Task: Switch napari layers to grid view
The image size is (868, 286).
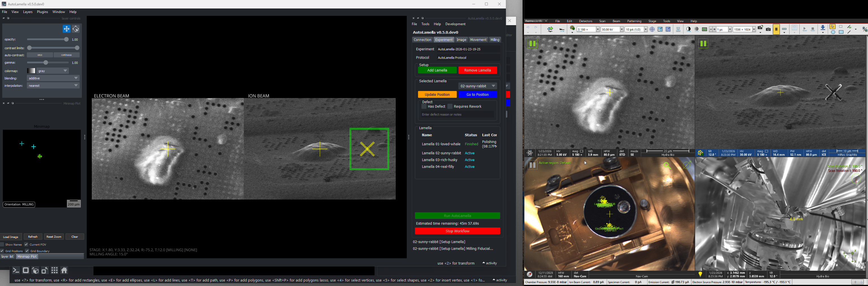Action: click(54, 270)
